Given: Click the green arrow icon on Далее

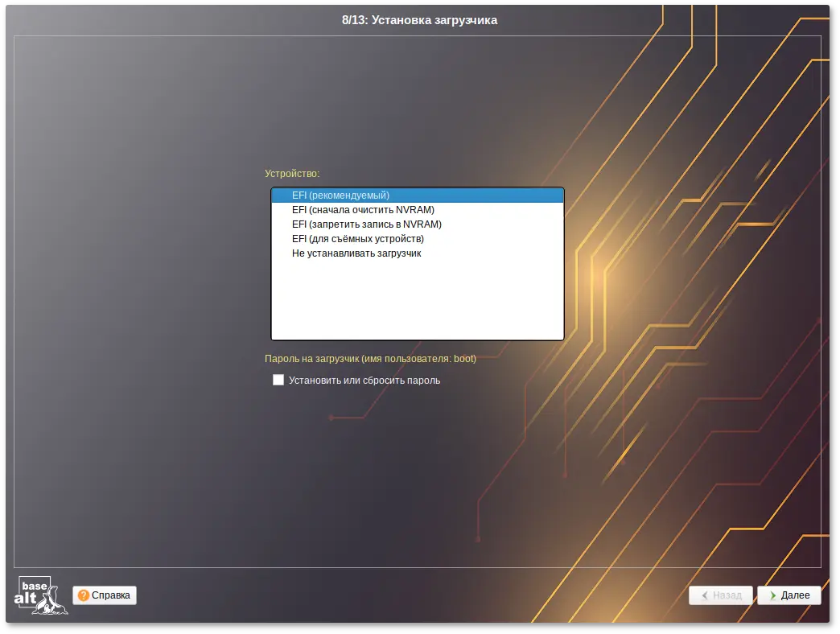Looking at the screenshot, I should click(772, 595).
